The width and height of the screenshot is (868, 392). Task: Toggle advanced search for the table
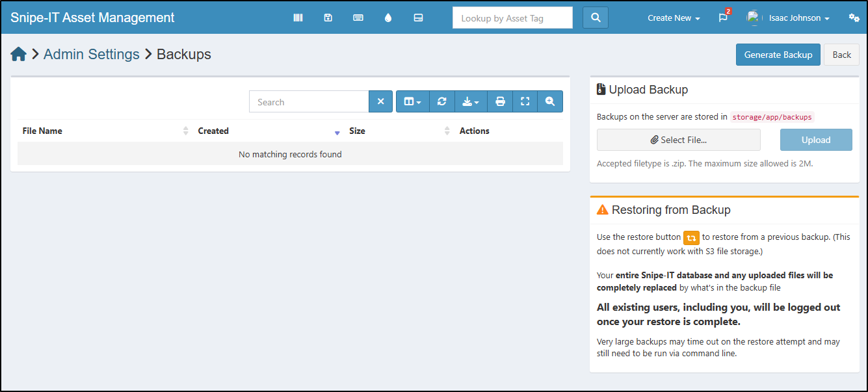(x=550, y=101)
